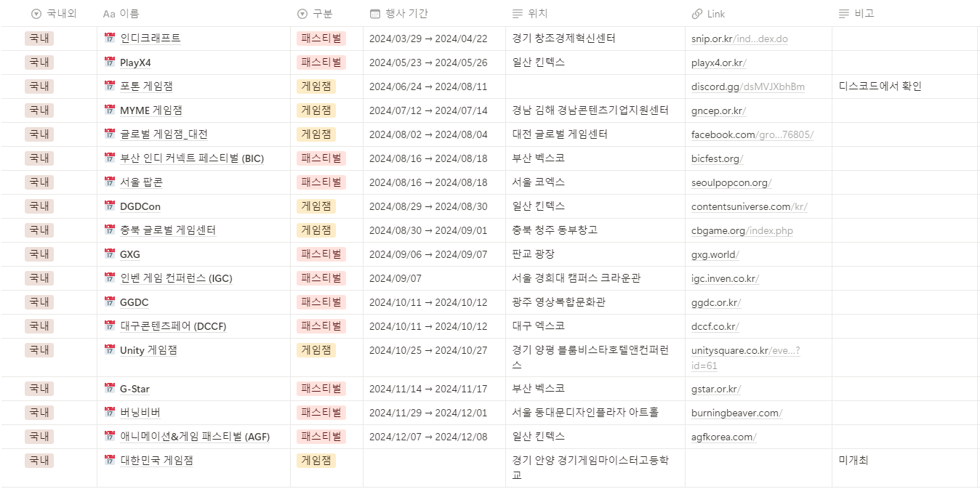
Task: Click location 경기 창조경제혁신센터
Action: 563,39
